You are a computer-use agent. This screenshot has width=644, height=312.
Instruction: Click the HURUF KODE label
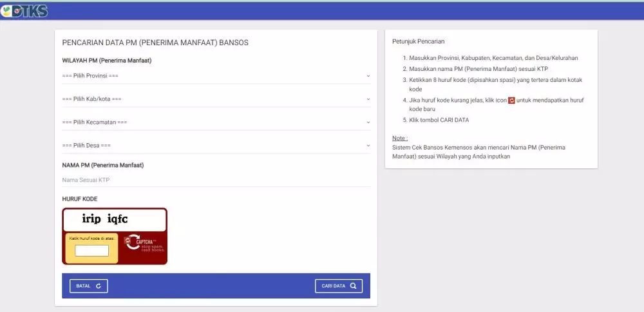(79, 199)
